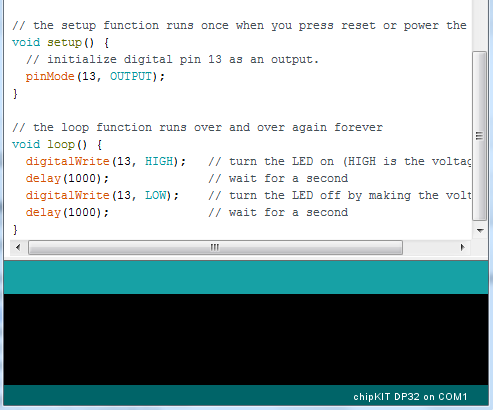The width and height of the screenshot is (493, 410).
Task: Click the setup function comment at top
Action: coord(239,25)
